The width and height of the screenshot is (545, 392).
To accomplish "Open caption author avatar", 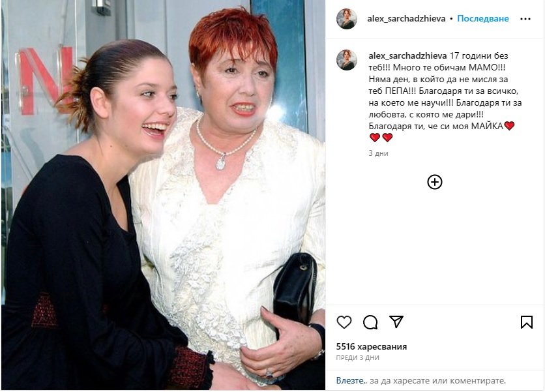I will 347,60.
